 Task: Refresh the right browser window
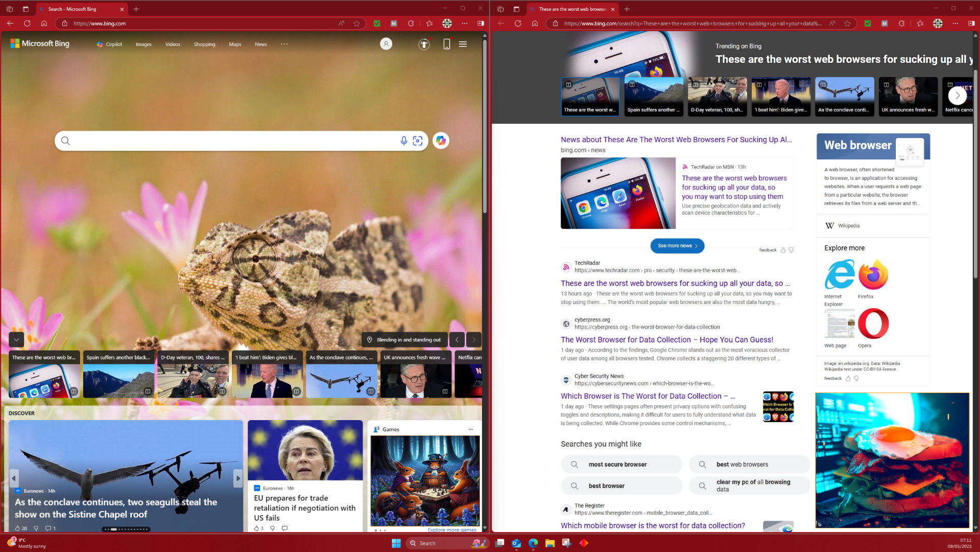(x=518, y=24)
